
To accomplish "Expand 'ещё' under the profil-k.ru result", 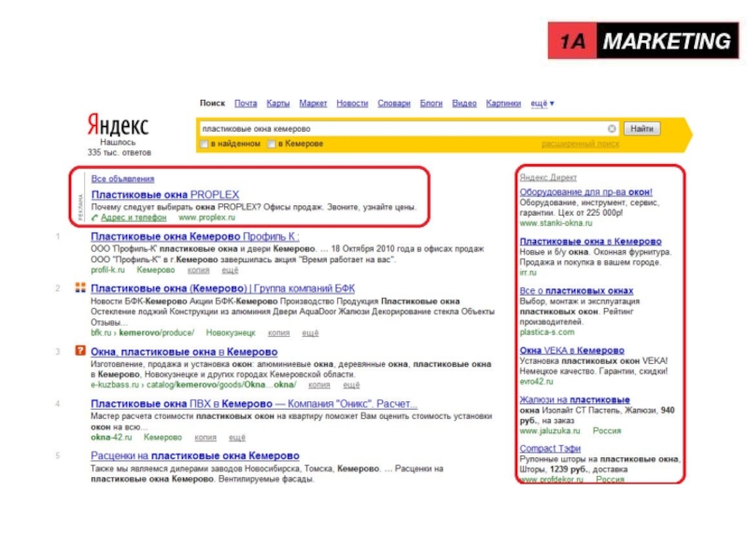I will [230, 270].
